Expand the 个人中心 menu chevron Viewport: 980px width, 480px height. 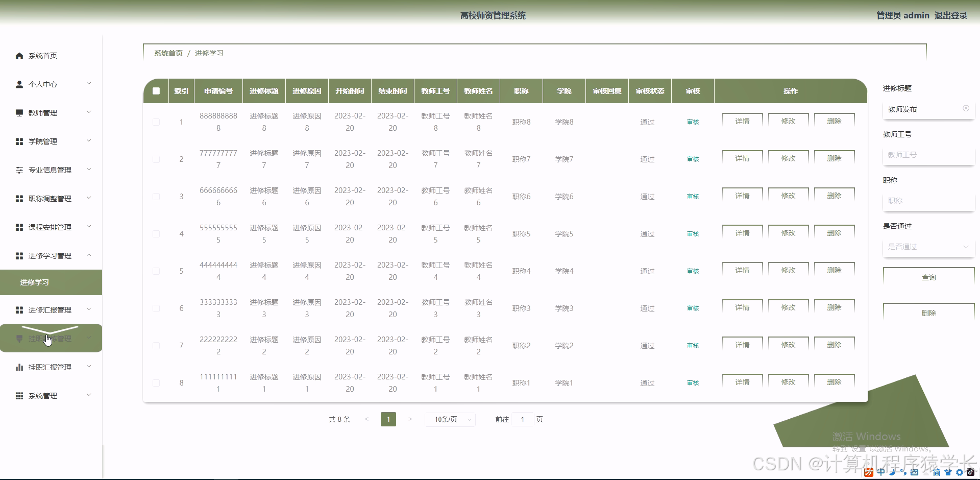89,84
